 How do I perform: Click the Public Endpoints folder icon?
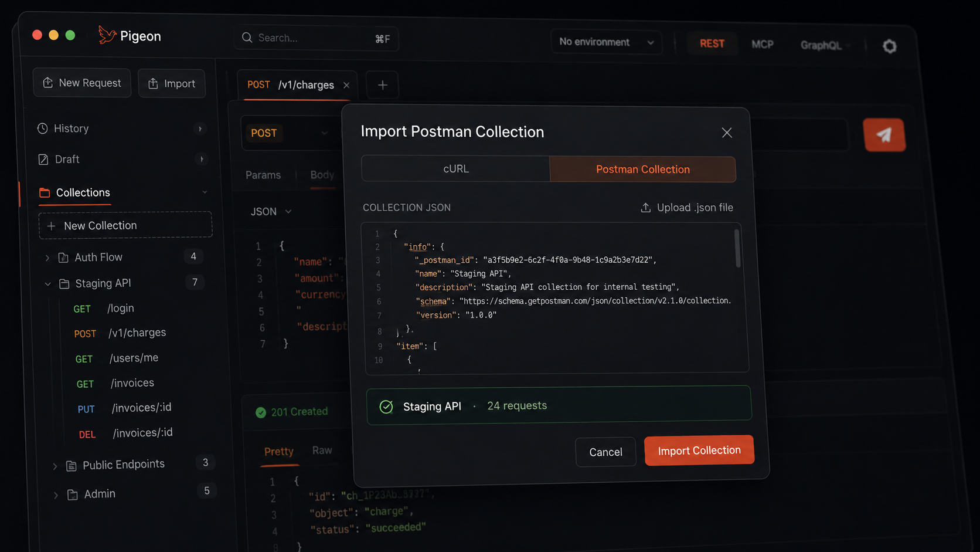[x=72, y=466]
